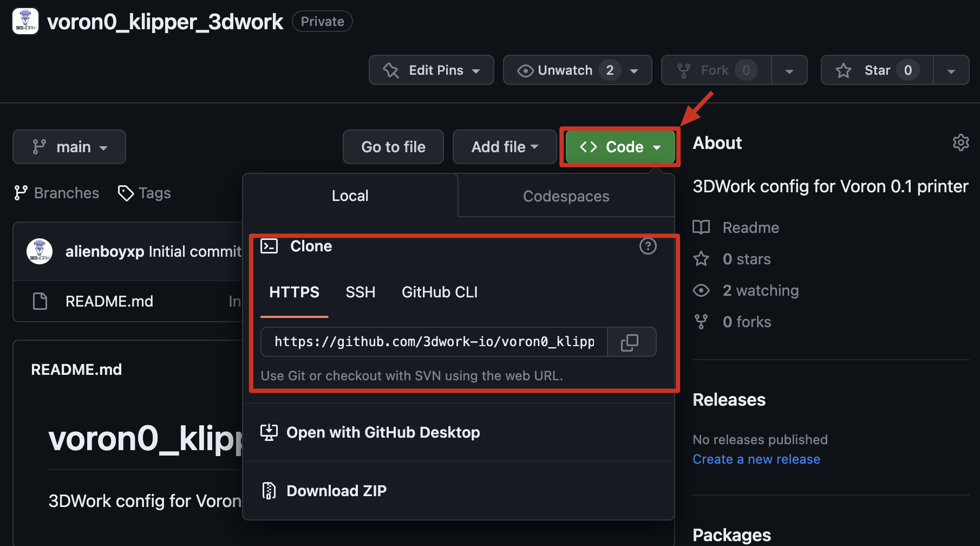Expand the star lists dropdown arrow
The image size is (980, 546).
tap(951, 70)
